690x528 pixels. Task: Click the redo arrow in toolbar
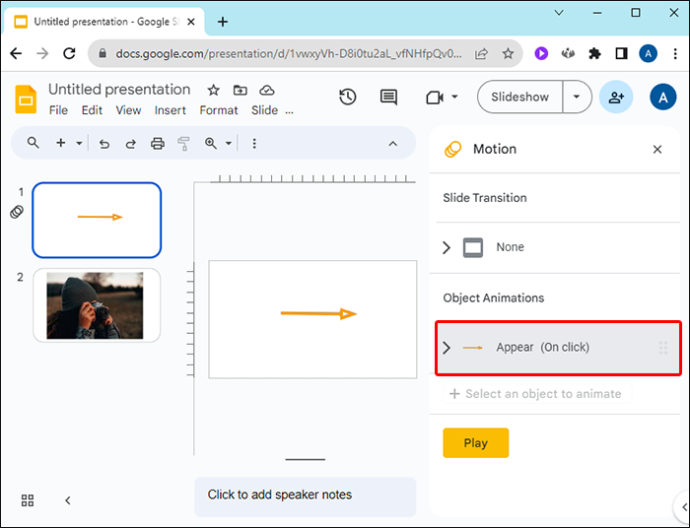[131, 144]
